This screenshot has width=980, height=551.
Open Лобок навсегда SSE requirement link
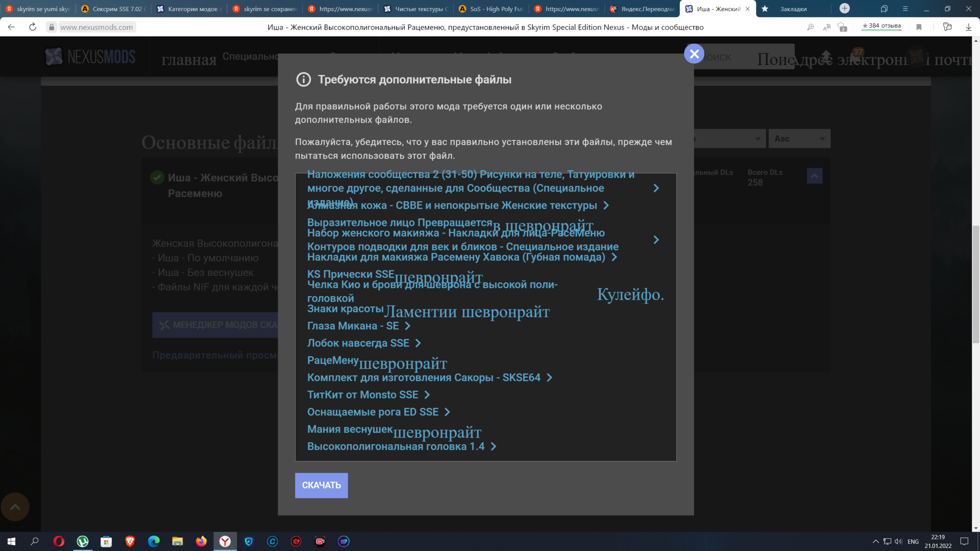click(358, 343)
